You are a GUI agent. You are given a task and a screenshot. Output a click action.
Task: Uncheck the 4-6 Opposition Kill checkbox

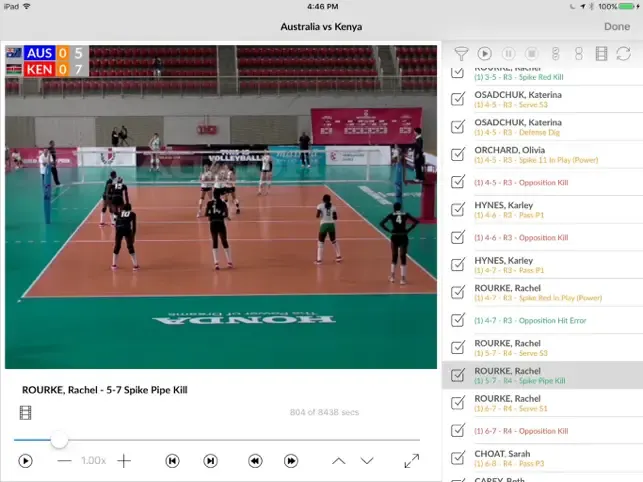458,237
